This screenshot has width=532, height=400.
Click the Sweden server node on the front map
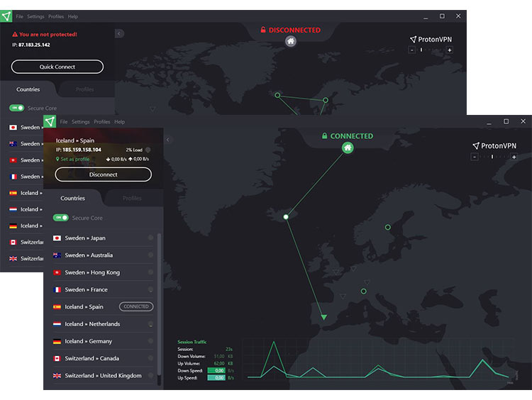coord(388,228)
